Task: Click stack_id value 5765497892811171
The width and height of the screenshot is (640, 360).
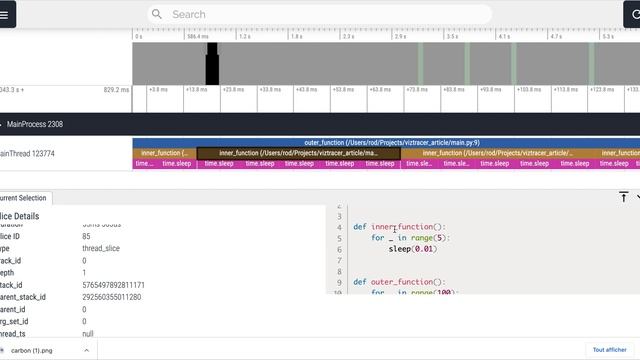Action: point(113,285)
